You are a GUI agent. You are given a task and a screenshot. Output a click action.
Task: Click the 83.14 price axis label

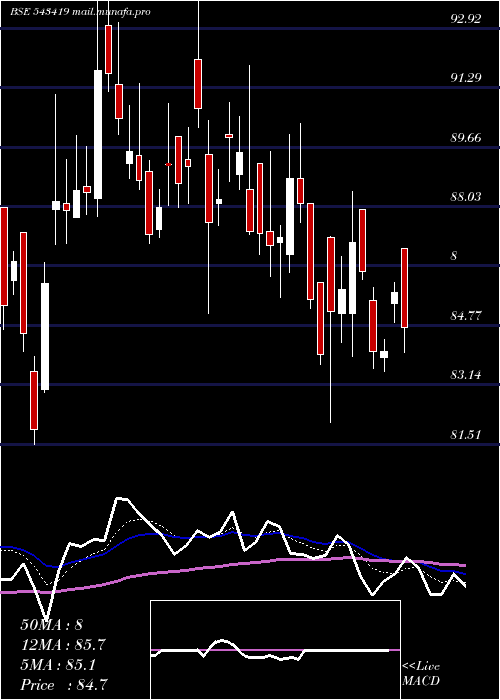tap(466, 375)
